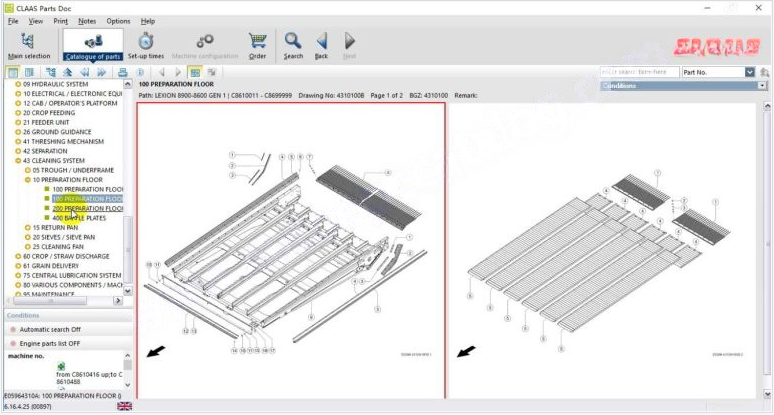Click the UK flag language icon
Image resolution: width=774 pixels, height=415 pixels.
click(x=125, y=407)
